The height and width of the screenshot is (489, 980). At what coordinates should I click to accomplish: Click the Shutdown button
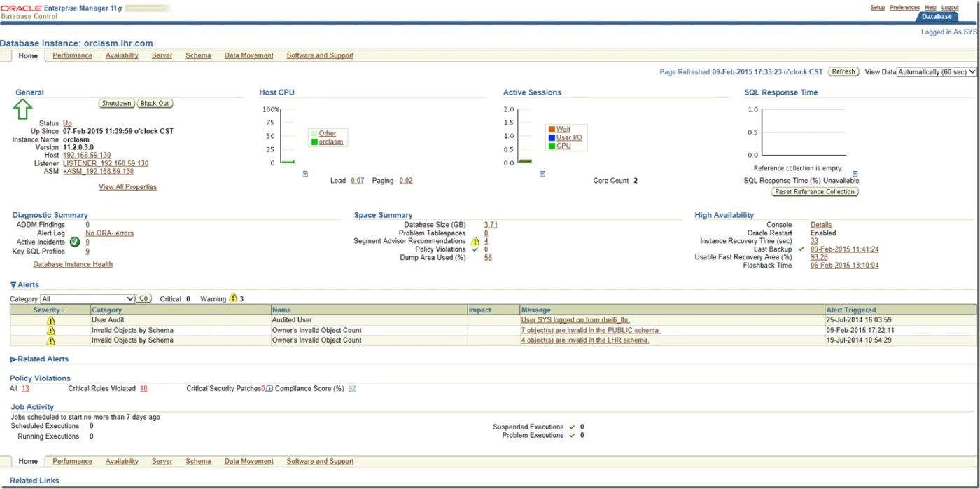tap(116, 103)
